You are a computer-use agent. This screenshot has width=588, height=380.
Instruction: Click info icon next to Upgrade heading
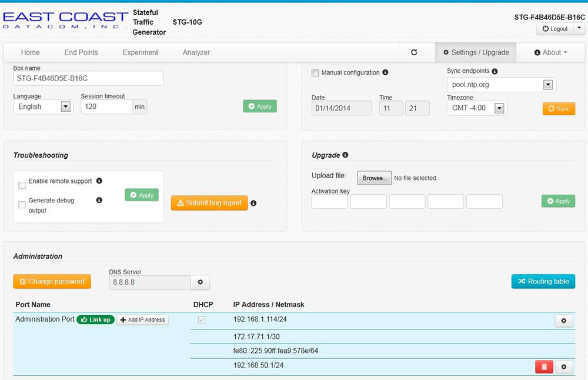tap(345, 155)
